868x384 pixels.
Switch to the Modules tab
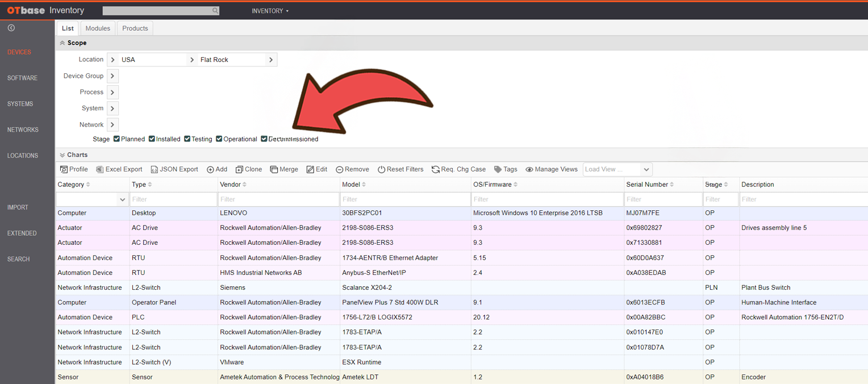[x=98, y=28]
